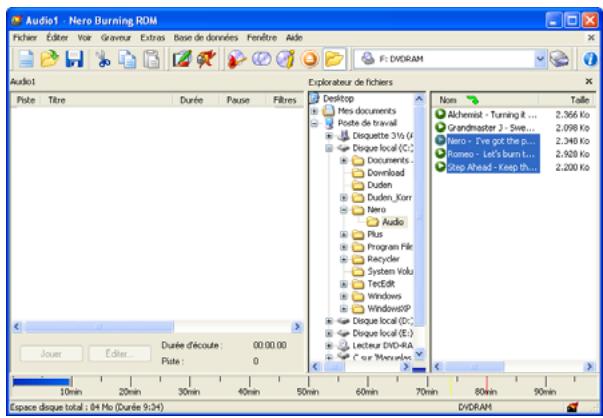The height and width of the screenshot is (418, 603).
Task: Click the Jouer button
Action: [x=51, y=353]
